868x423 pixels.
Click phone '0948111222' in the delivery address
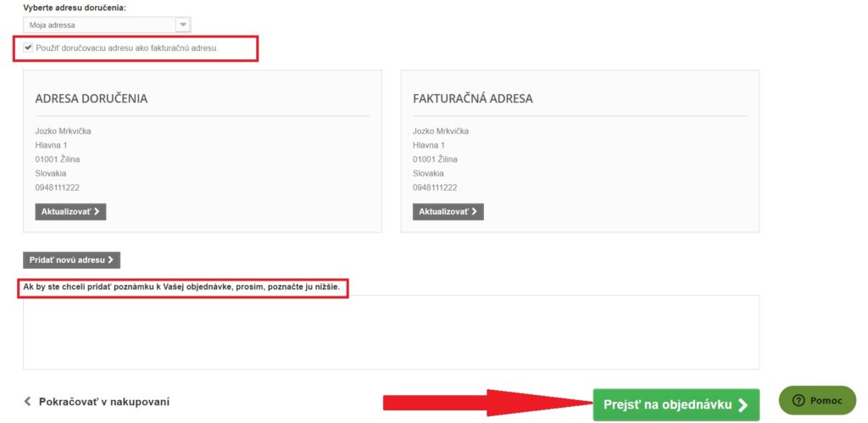coord(57,187)
